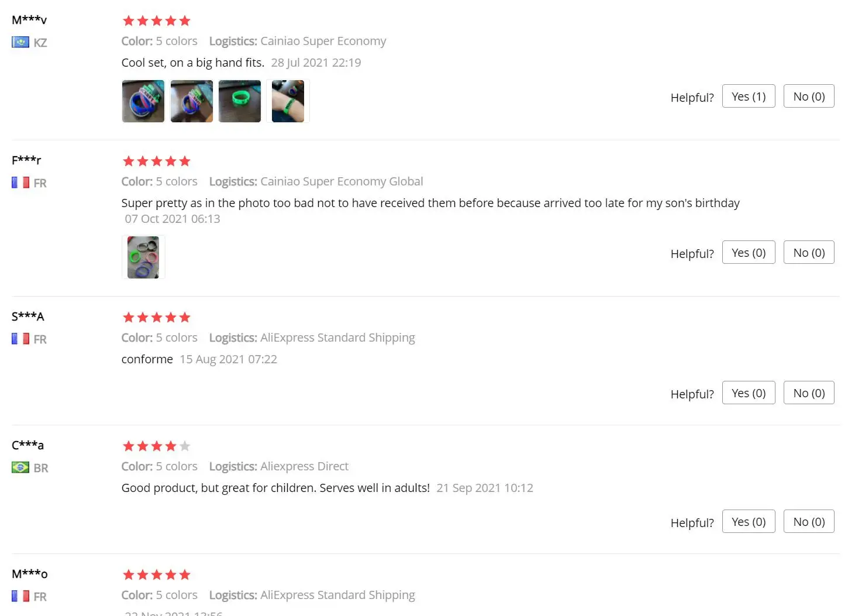Vote Yes on the 'conforme' review
855x616 pixels.
click(x=749, y=393)
